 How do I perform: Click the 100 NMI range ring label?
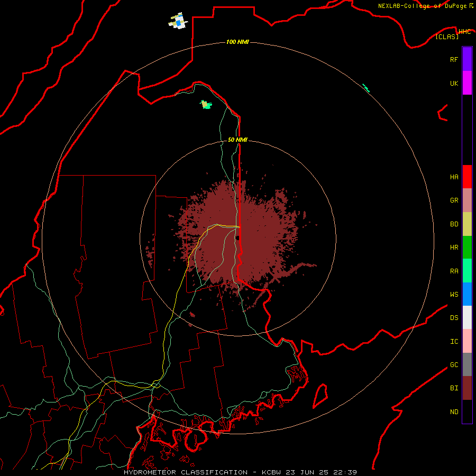coord(237,42)
